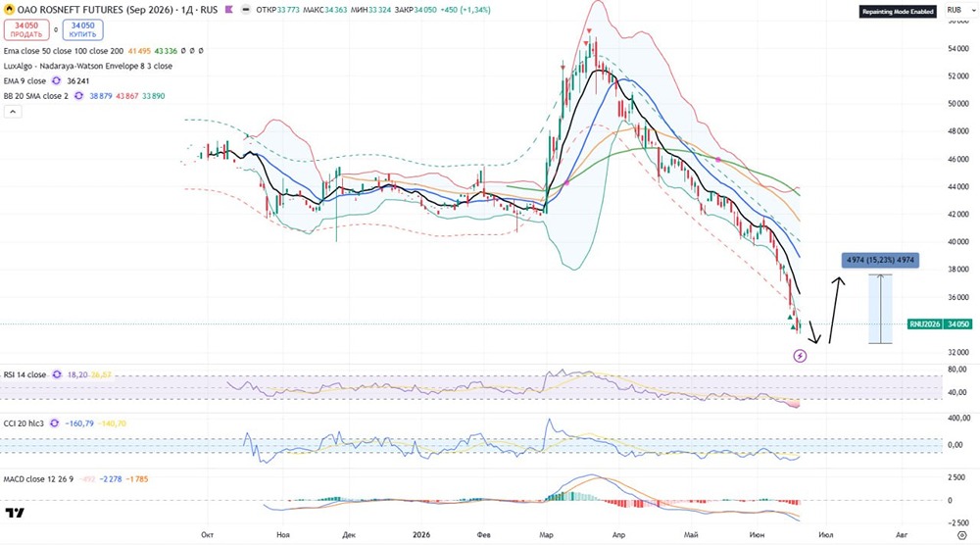This screenshot has width=980, height=545.
Task: Click the Дек label on time axis
Action: point(350,535)
